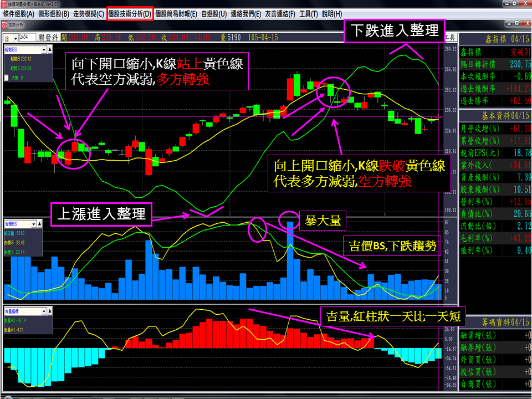The image size is (532, 399).
Task: Open the 工具(T) menu
Action: [309, 14]
